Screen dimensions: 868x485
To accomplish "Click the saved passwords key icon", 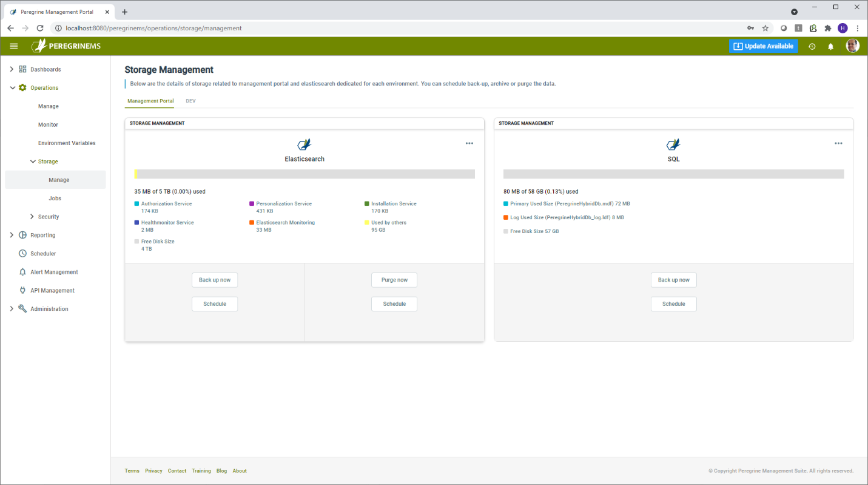I will 751,28.
